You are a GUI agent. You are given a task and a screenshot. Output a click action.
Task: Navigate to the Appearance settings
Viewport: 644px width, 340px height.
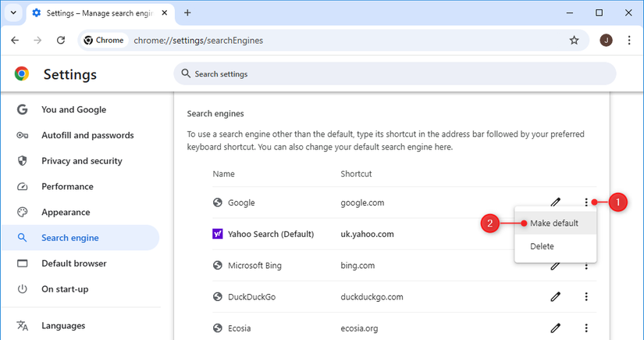click(66, 212)
